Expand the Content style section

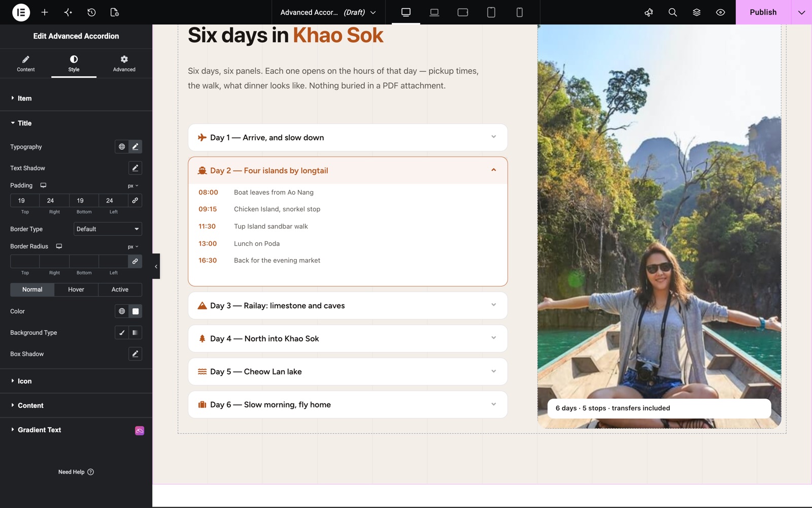[x=76, y=405]
